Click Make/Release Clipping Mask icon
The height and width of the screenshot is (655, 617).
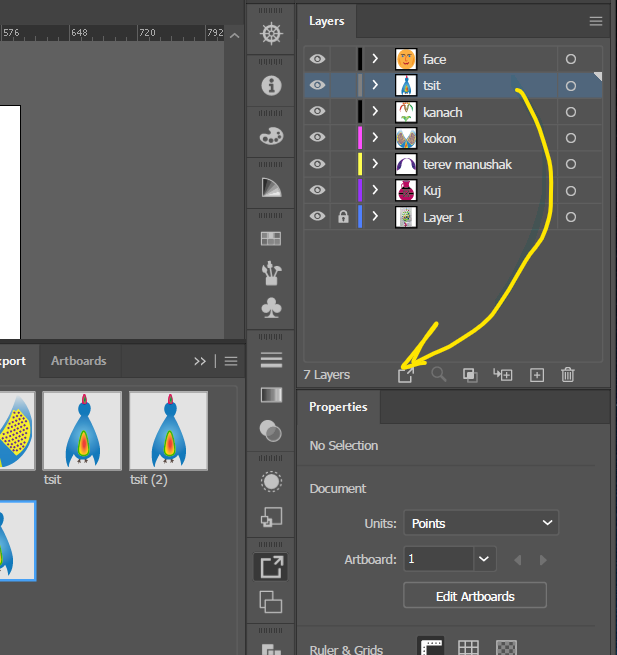tap(470, 375)
